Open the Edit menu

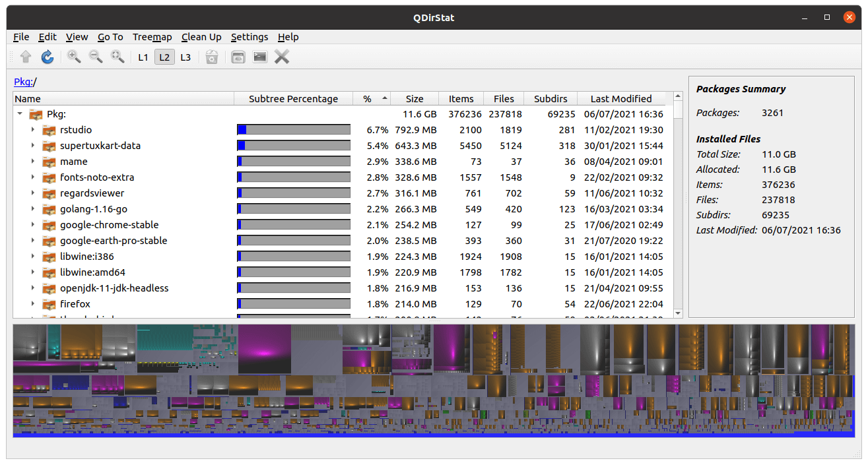[x=48, y=37]
